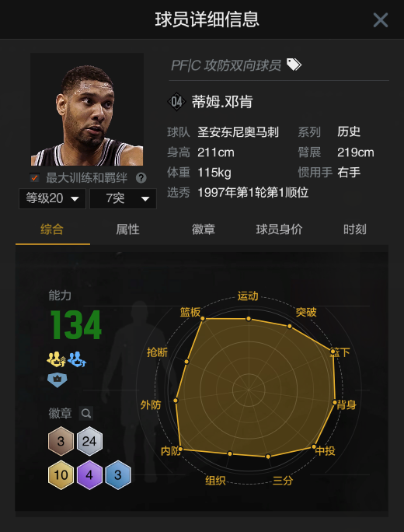404x532 pixels.
Task: Open the 球员身价 tab
Action: click(279, 229)
